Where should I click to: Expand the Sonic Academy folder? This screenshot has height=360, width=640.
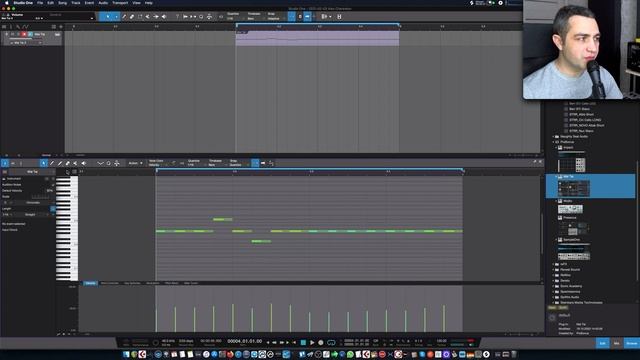click(x=553, y=286)
